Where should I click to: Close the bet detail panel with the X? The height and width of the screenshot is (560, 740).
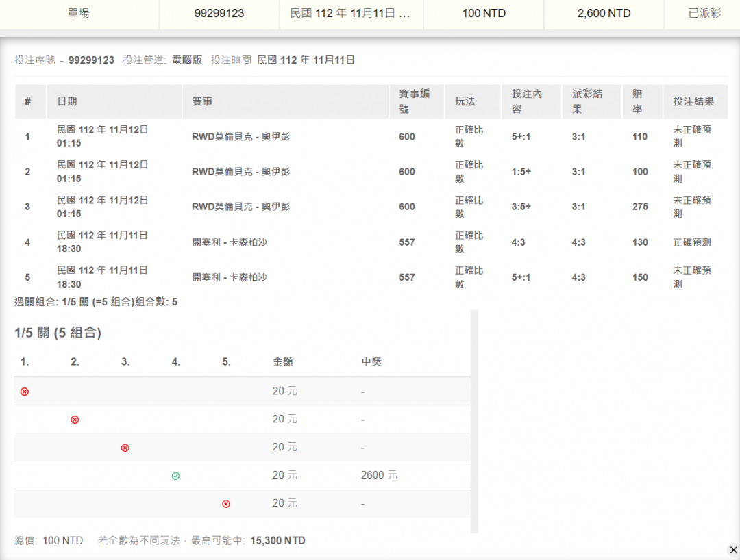pyautogui.click(x=733, y=550)
